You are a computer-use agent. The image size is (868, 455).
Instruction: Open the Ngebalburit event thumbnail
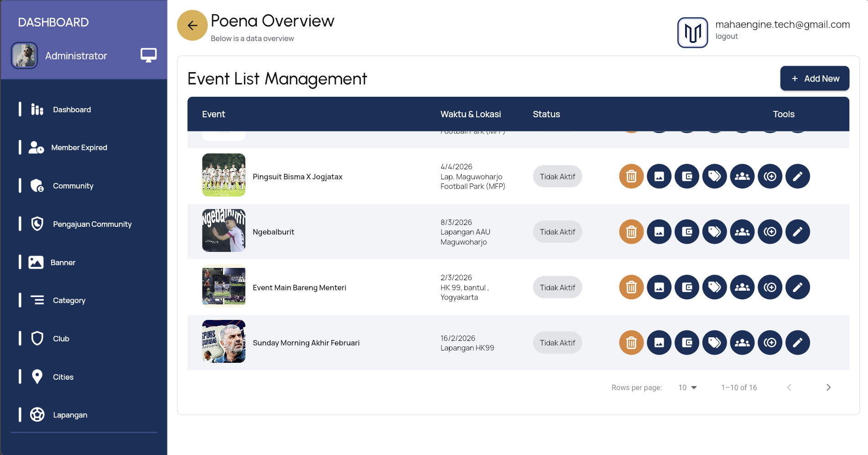[223, 230]
